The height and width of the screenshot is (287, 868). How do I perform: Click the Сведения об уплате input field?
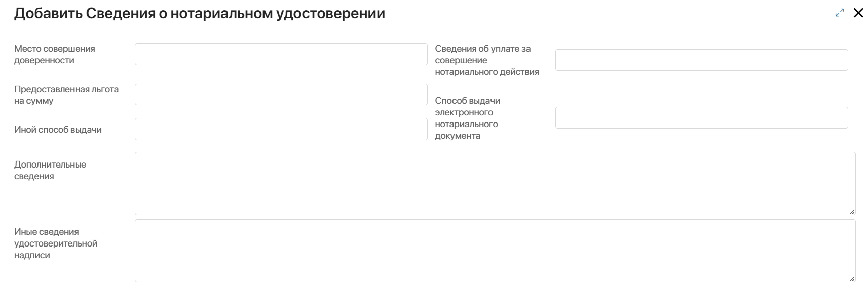click(702, 60)
